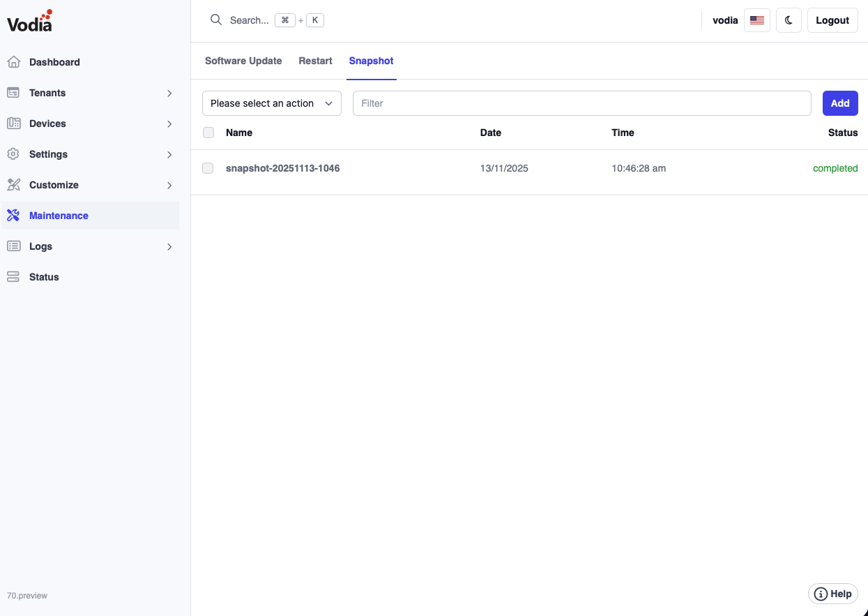Click the Tenants sidebar icon
This screenshot has width=868, height=616.
[13, 93]
